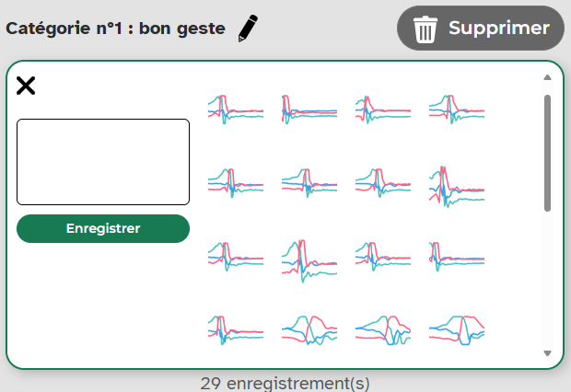Select the last thumbnail in the second row
Viewport: 571px width, 392px height.
(457, 187)
